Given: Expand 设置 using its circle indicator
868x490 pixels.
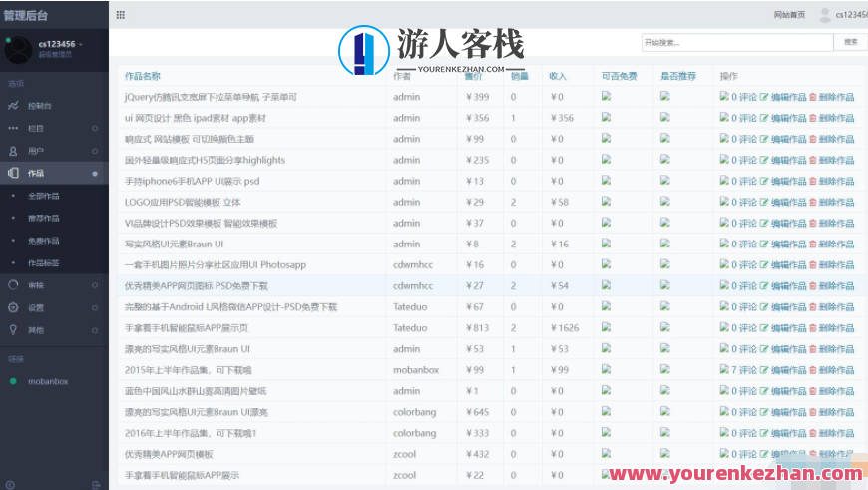Looking at the screenshot, I should pos(95,307).
